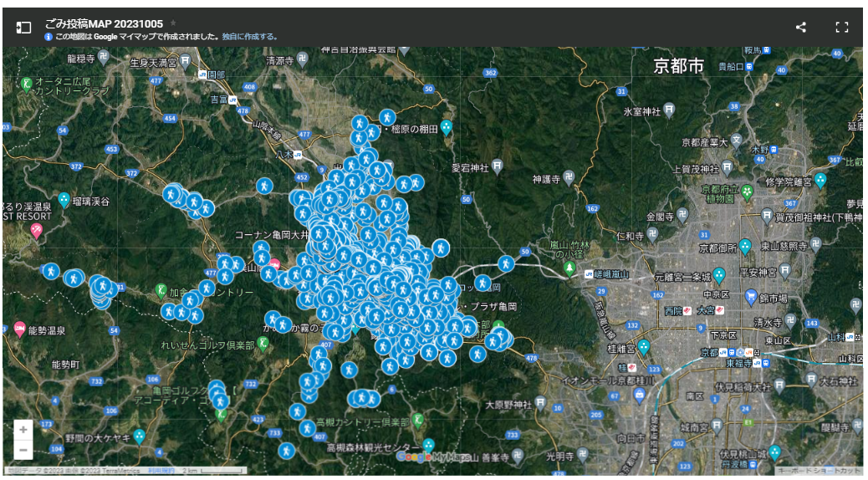868x480 pixels.
Task: Zoom out of the map
Action: (23, 450)
